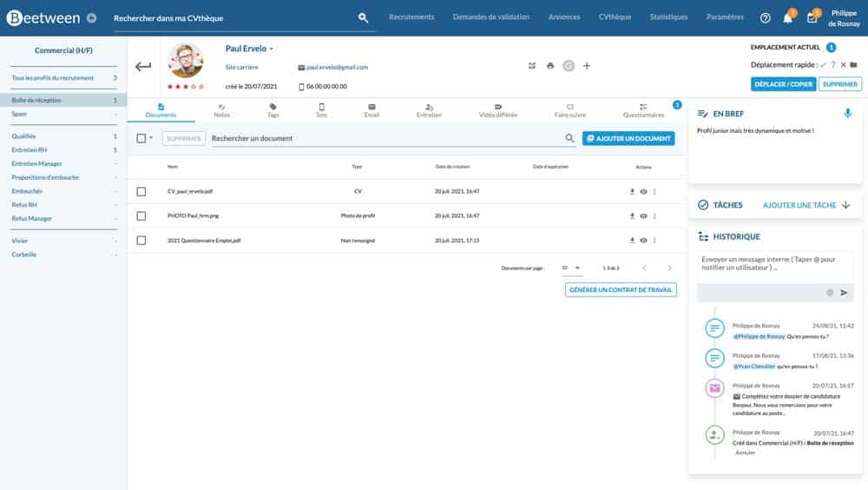Viewport: 868px width, 490px height.
Task: Preview Questionnaire Emploi.pdf with eye icon
Action: point(643,240)
